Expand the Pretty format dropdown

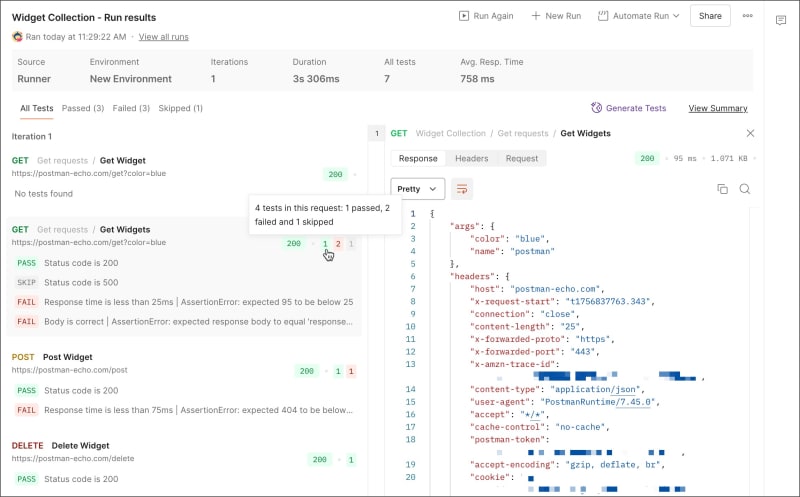pyautogui.click(x=417, y=188)
